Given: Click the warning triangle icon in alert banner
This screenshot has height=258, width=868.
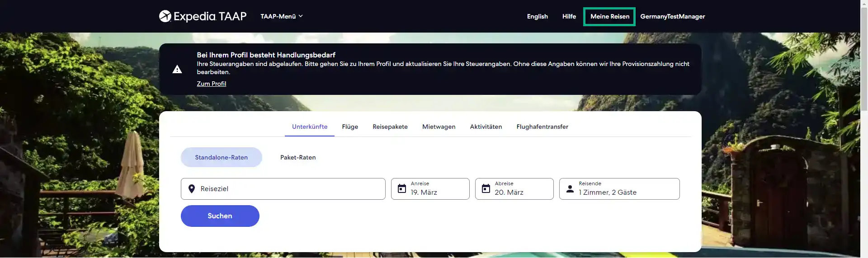Looking at the screenshot, I should coord(177,69).
